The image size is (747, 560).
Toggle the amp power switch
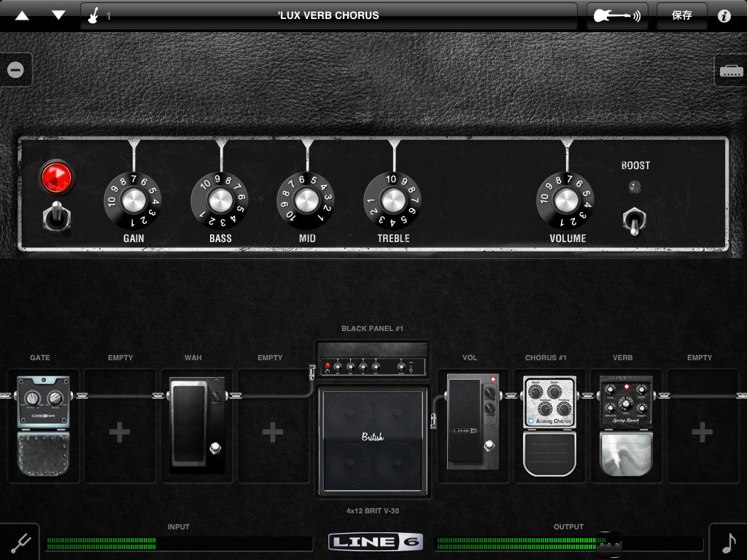point(57,218)
